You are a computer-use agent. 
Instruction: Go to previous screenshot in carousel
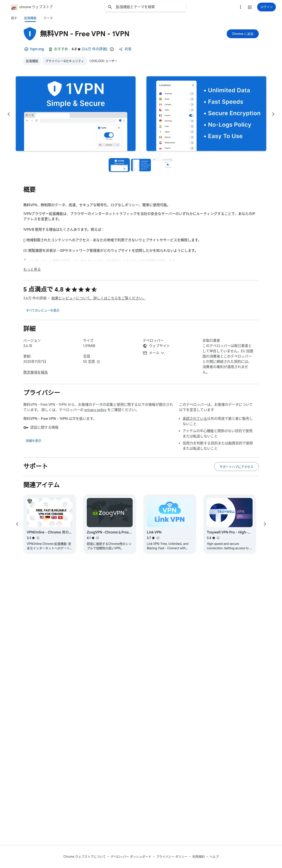coord(9,114)
